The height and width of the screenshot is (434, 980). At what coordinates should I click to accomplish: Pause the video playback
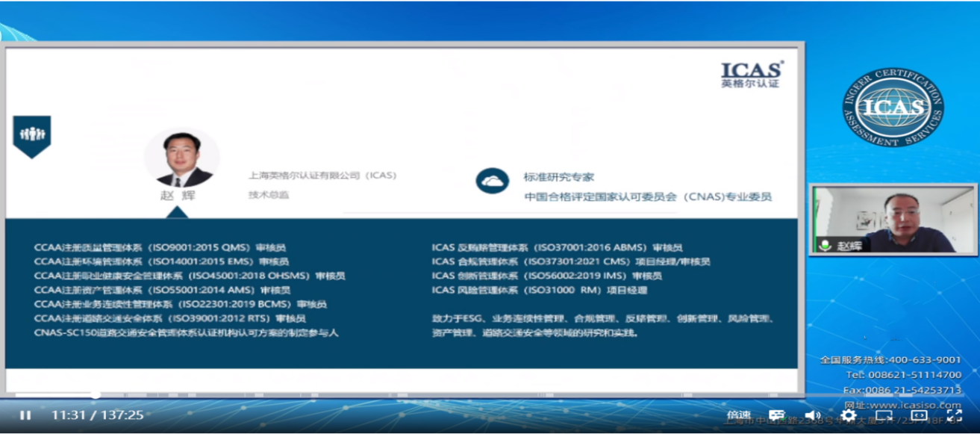pos(25,415)
